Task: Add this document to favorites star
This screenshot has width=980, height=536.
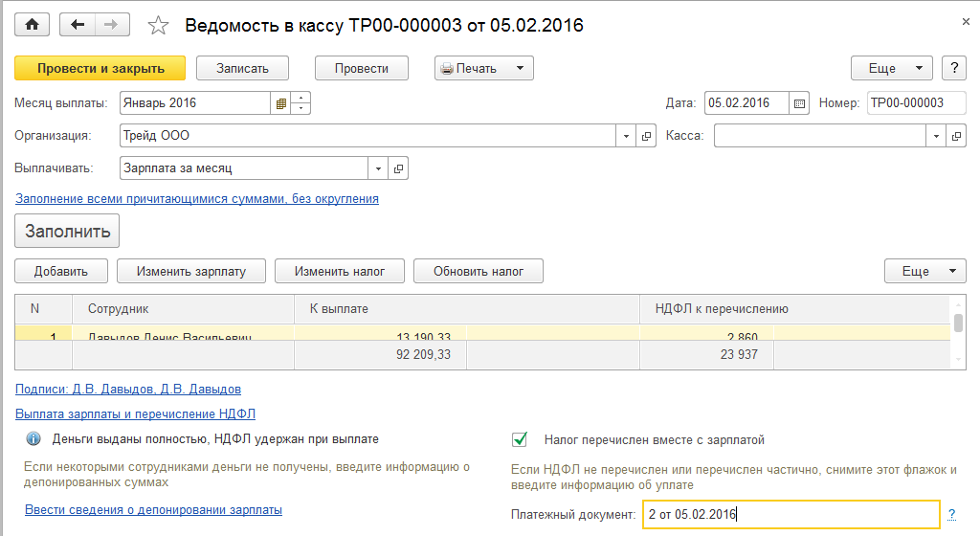Action: [x=159, y=26]
